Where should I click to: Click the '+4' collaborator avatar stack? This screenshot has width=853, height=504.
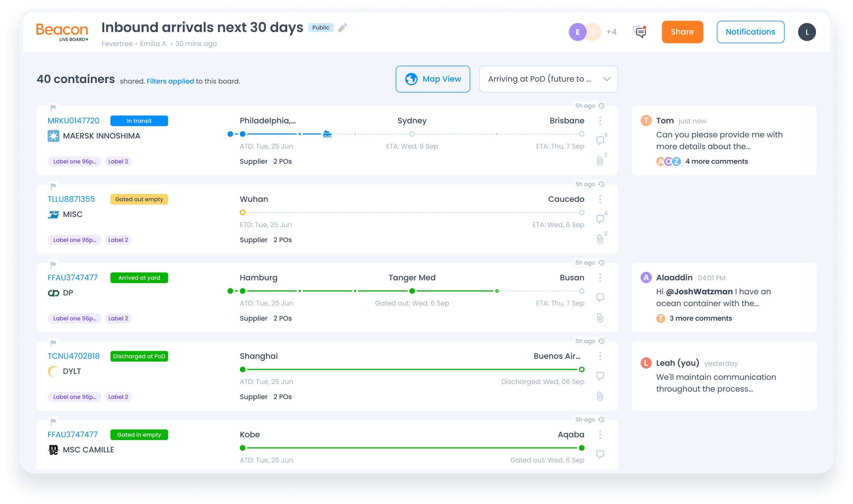click(611, 31)
